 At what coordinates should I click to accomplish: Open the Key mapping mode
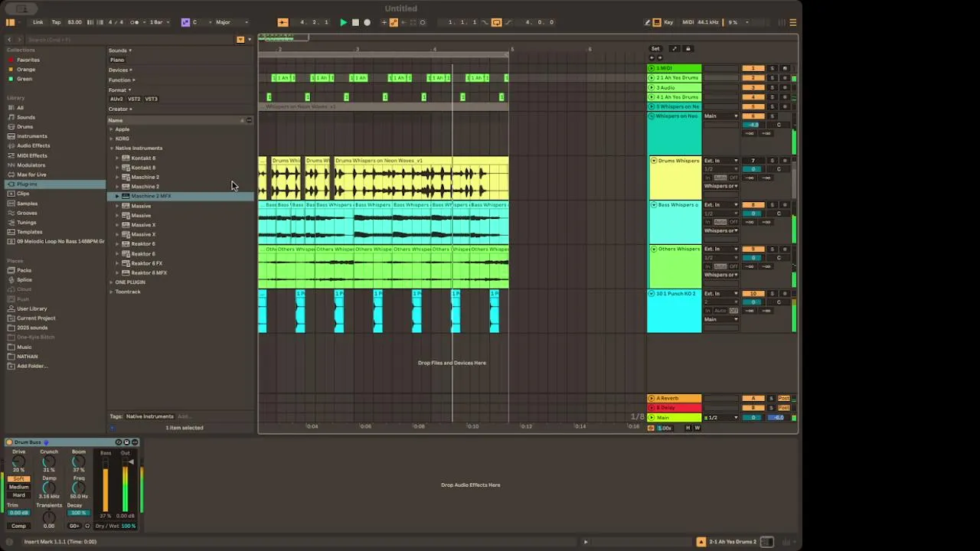(x=668, y=22)
